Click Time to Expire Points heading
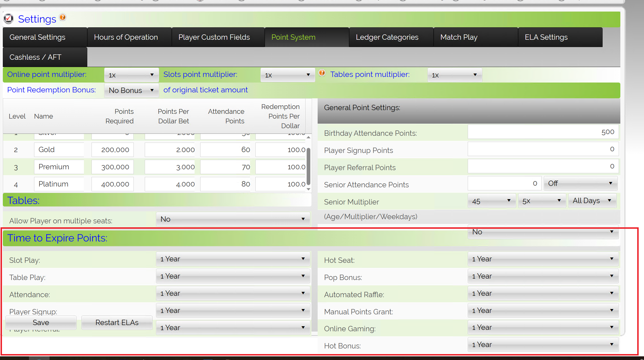This screenshot has height=360, width=644. (x=57, y=238)
